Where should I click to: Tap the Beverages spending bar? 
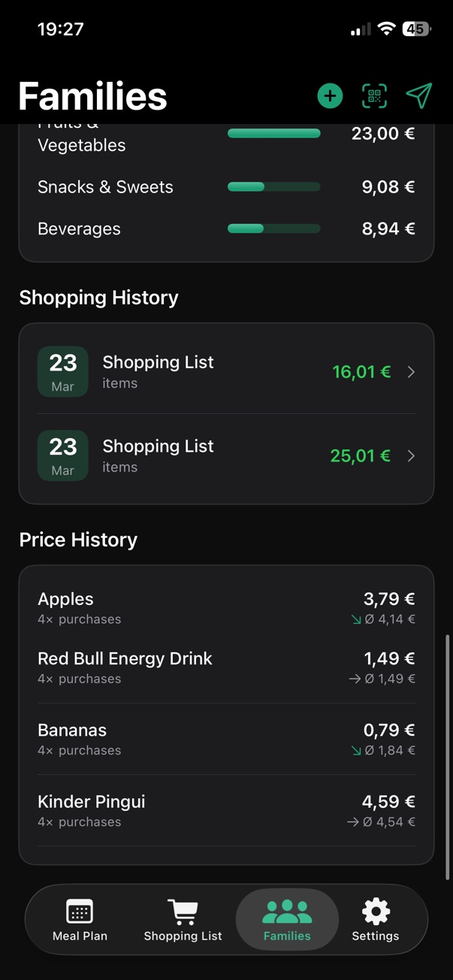coord(274,228)
